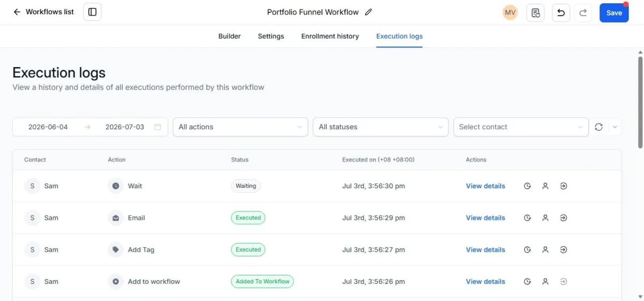Click the Added To Workflow status badge

point(262,281)
